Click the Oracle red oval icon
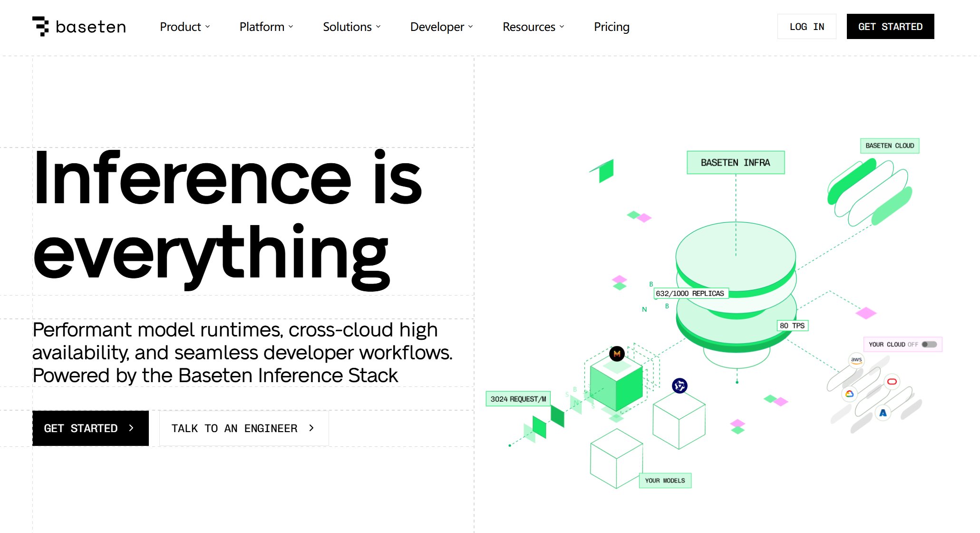The width and height of the screenshot is (980, 533). [x=892, y=382]
